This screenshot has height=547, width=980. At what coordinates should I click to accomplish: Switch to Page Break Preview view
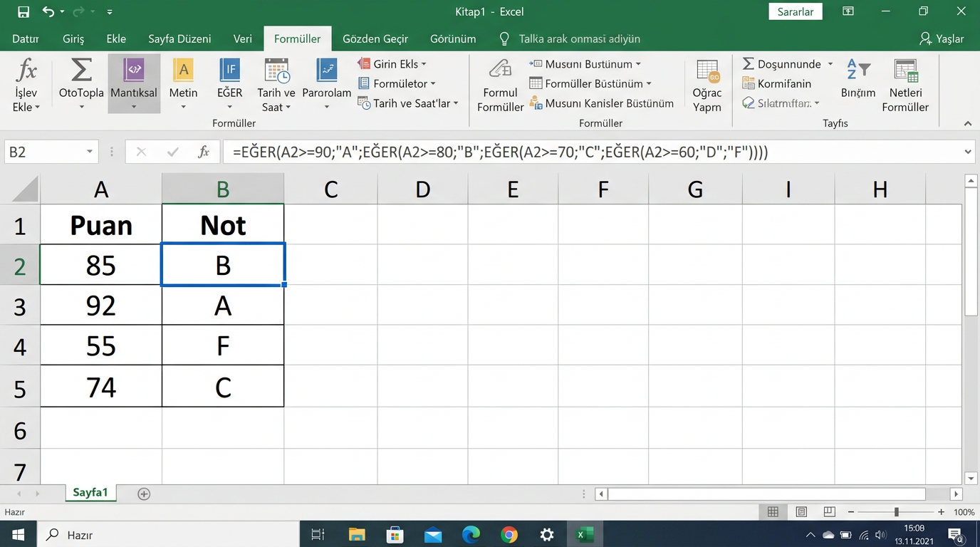[829, 512]
